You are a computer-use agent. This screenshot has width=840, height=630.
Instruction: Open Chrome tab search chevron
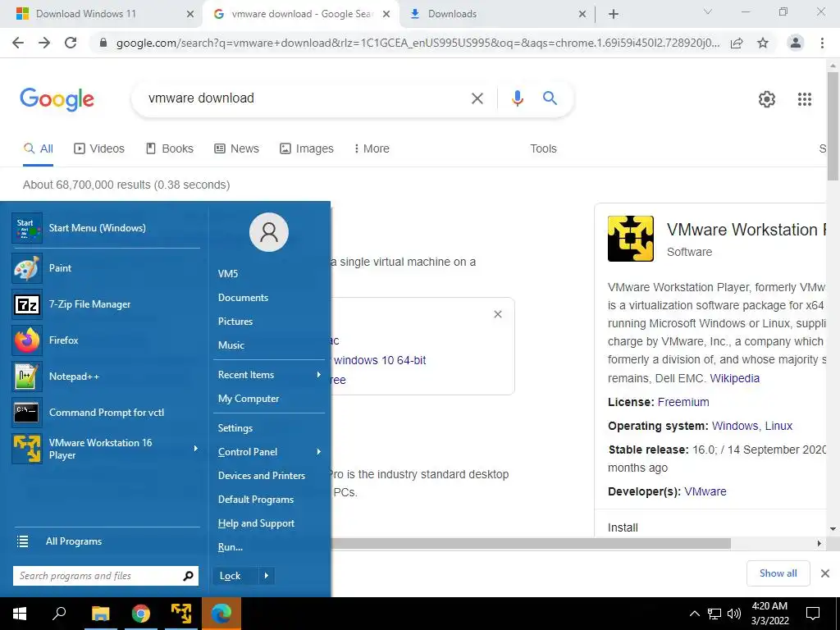708,11
